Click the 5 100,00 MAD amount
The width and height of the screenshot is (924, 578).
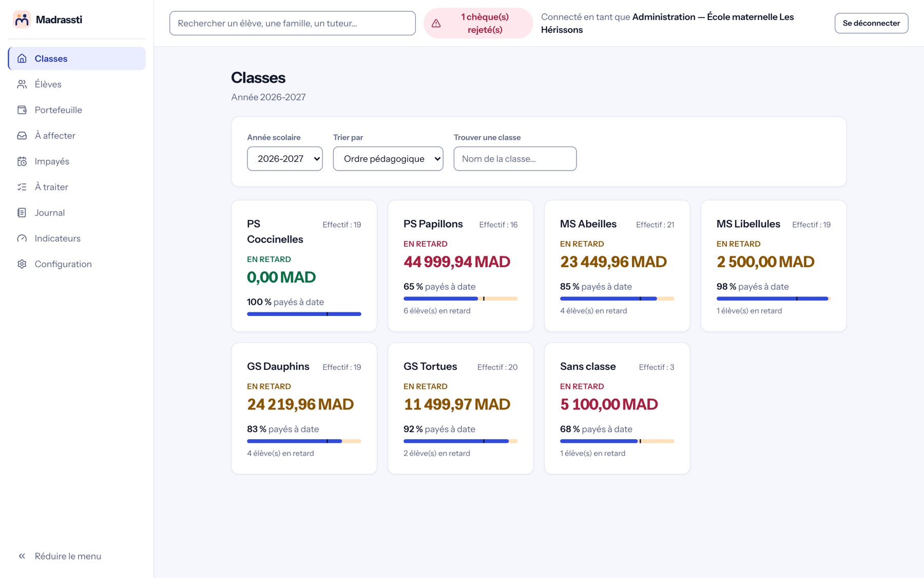pos(609,404)
